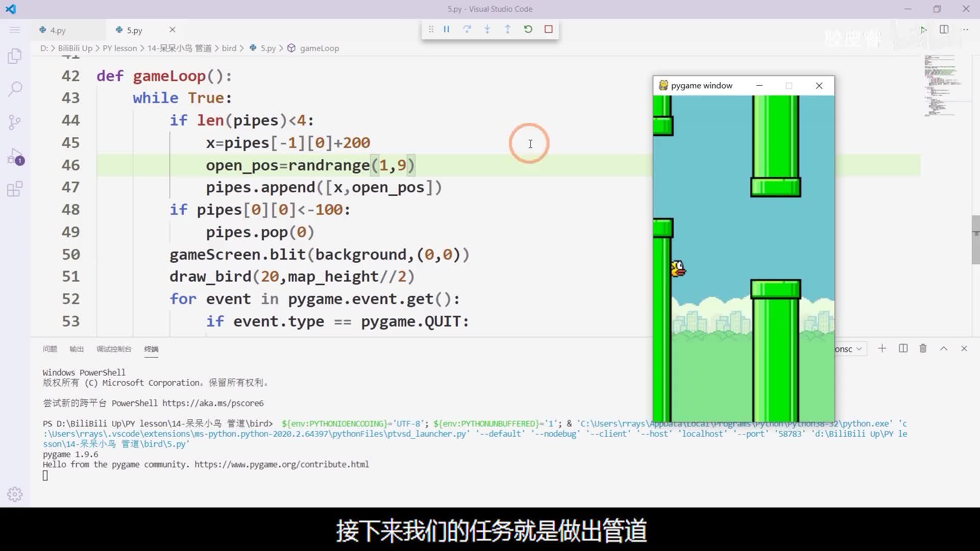Click the 'BiliBili Up' breadcrumb
The width and height of the screenshot is (980, 551).
(75, 48)
